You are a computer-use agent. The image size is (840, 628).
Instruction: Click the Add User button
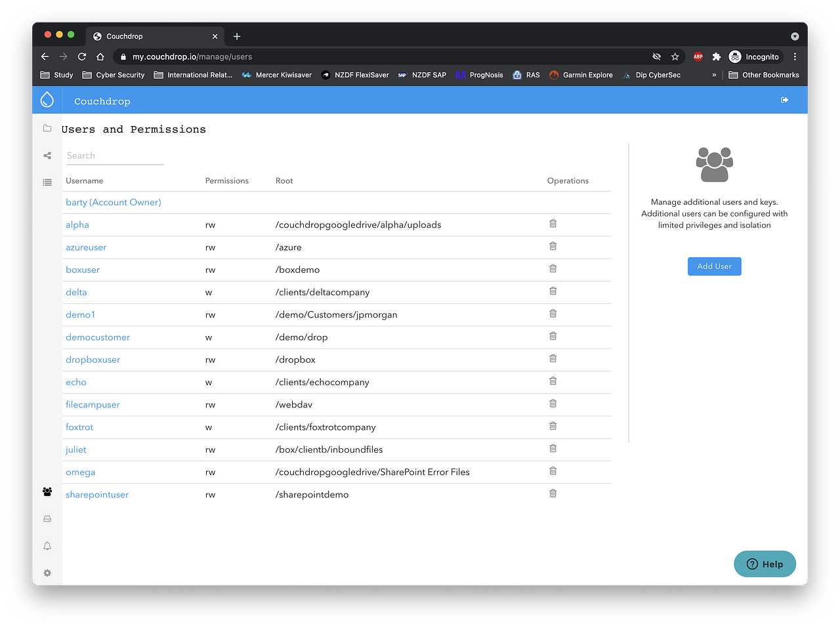coord(714,266)
